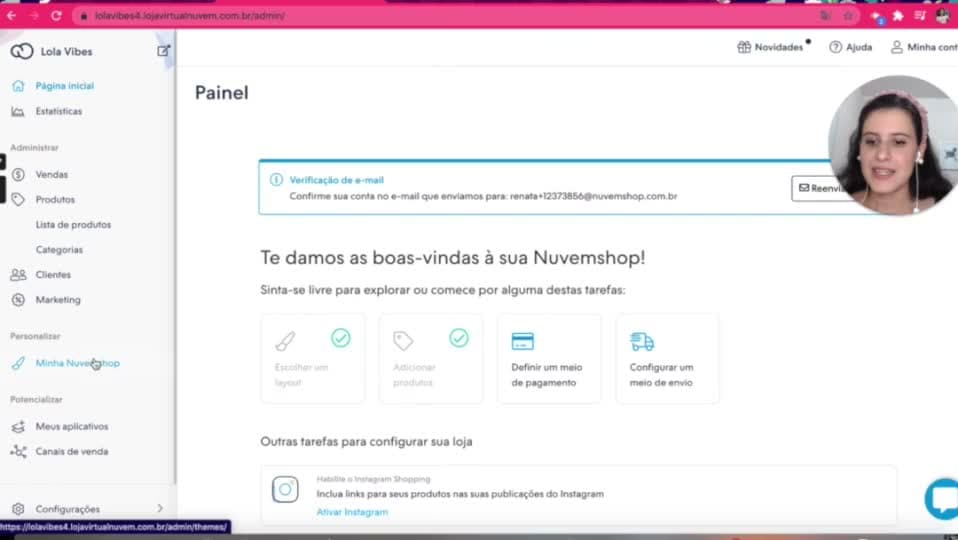Image resolution: width=958 pixels, height=540 pixels.
Task: Click the Lola Vibes logo icon
Action: [x=21, y=52]
